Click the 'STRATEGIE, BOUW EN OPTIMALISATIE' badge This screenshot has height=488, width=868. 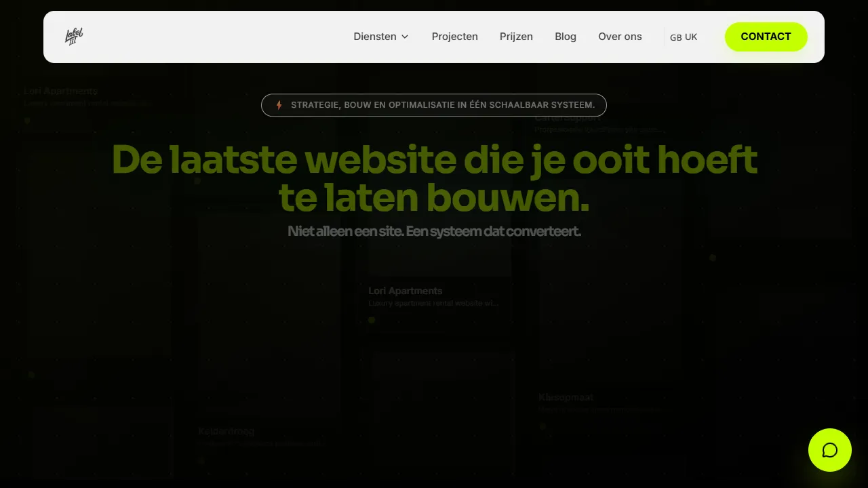[434, 104]
